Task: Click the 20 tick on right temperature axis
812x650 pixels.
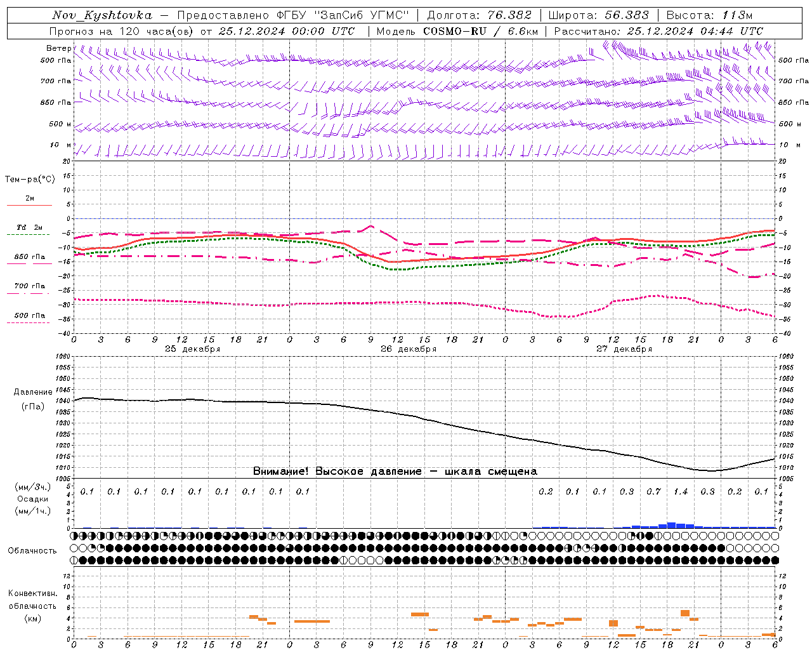Action: coord(783,161)
